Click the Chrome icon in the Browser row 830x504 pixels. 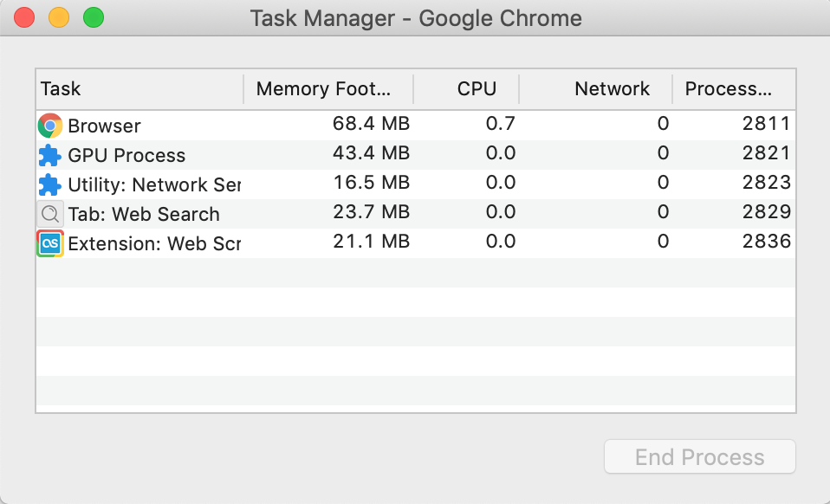[x=50, y=126]
